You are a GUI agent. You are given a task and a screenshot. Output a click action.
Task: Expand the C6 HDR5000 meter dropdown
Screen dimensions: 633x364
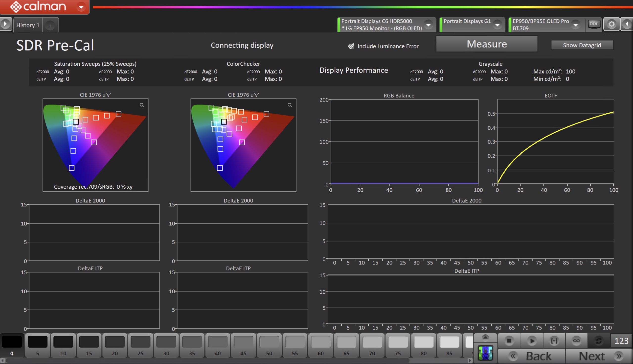[428, 25]
